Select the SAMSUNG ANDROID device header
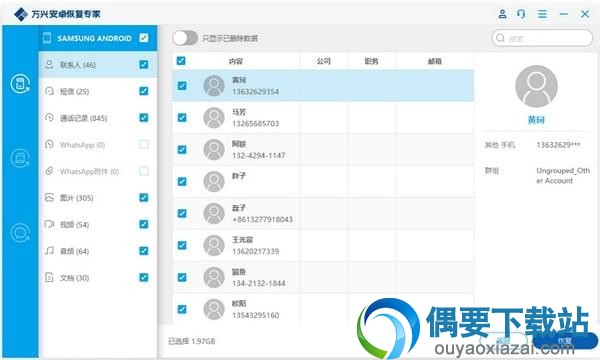 click(98, 38)
